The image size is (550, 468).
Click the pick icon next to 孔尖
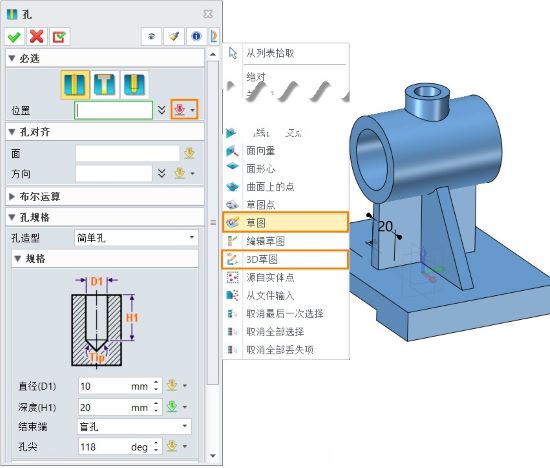tap(172, 446)
